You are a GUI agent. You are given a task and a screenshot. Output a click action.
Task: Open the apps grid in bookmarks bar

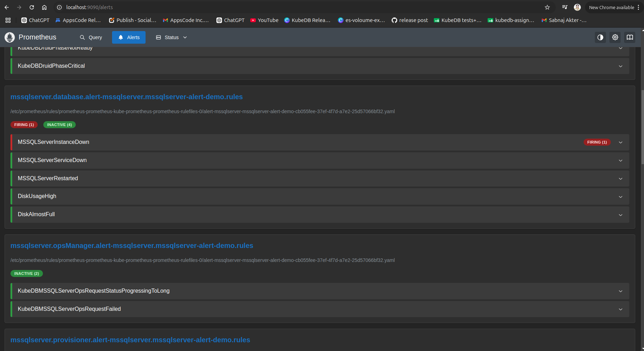8,20
